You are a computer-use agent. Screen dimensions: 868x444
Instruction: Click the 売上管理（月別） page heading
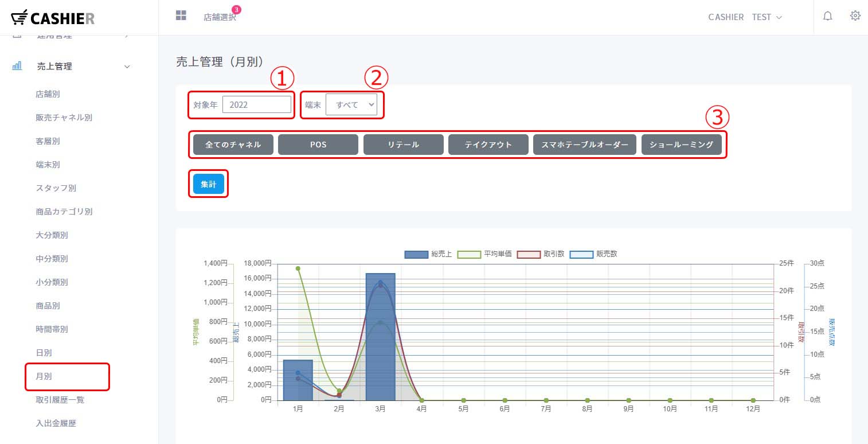(x=220, y=62)
